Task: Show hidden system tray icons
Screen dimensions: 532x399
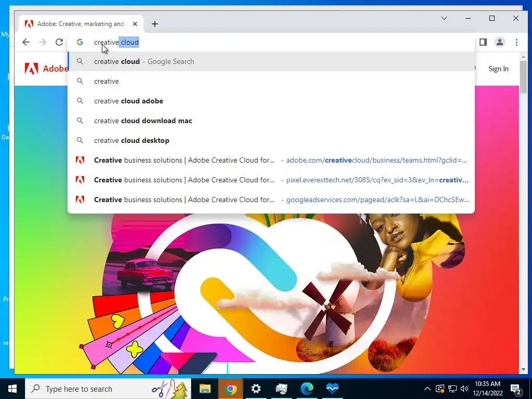Action: coord(428,389)
